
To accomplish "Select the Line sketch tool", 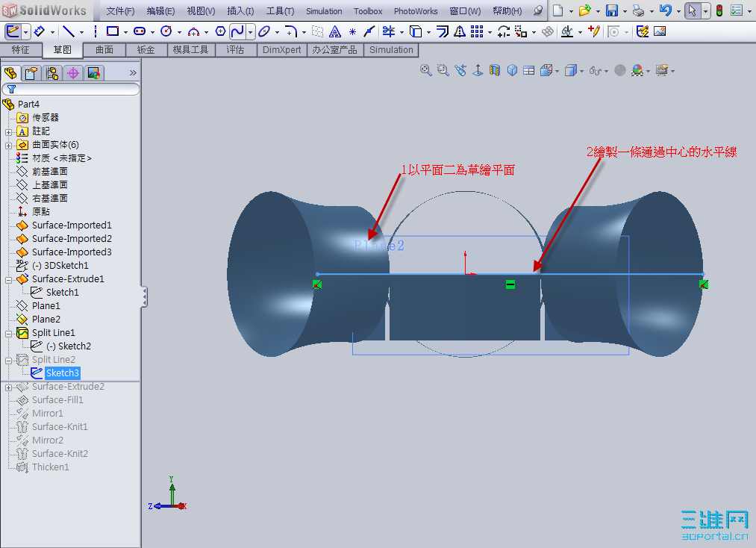I will coord(69,32).
